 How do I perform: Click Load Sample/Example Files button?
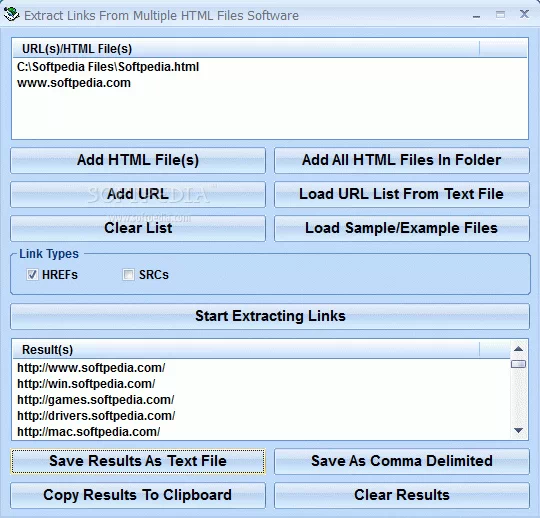click(x=402, y=228)
